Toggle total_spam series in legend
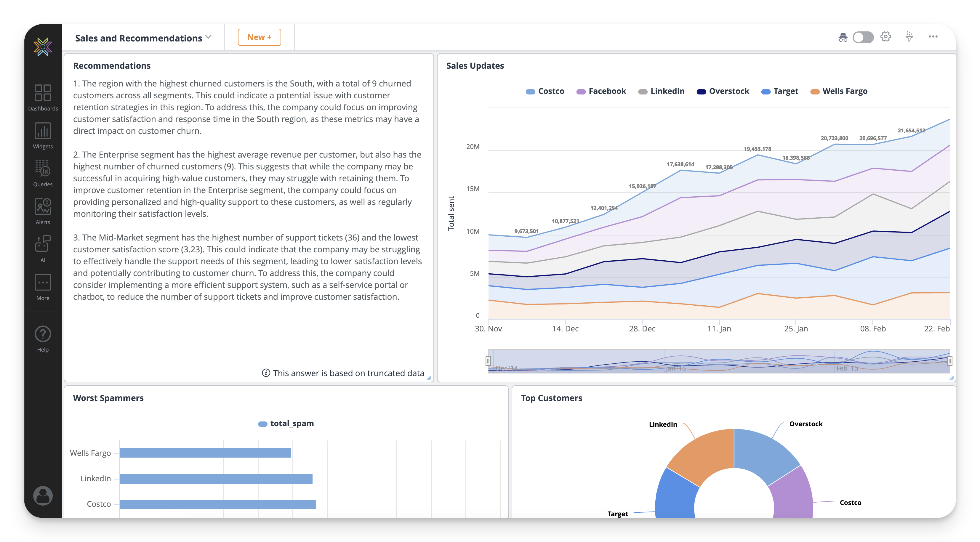The image size is (980, 542). (286, 423)
